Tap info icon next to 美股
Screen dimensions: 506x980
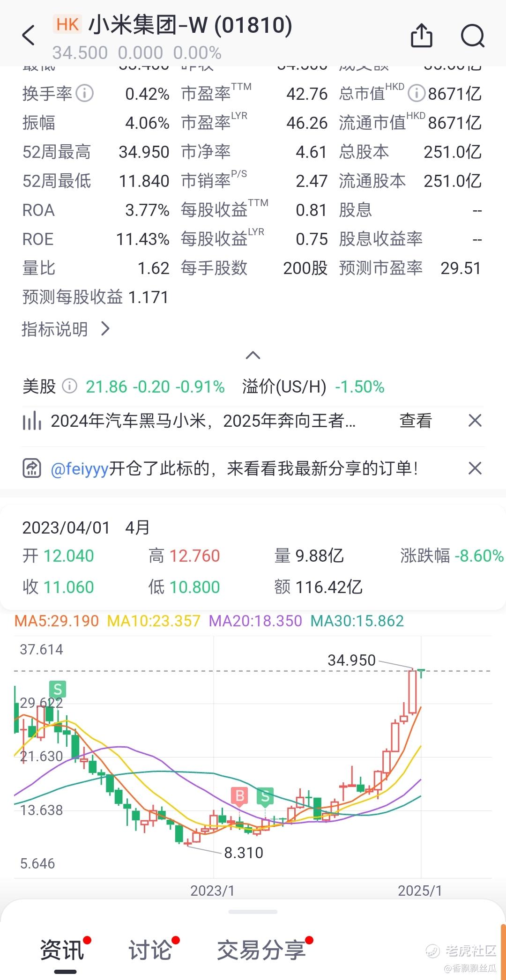pyautogui.click(x=69, y=386)
